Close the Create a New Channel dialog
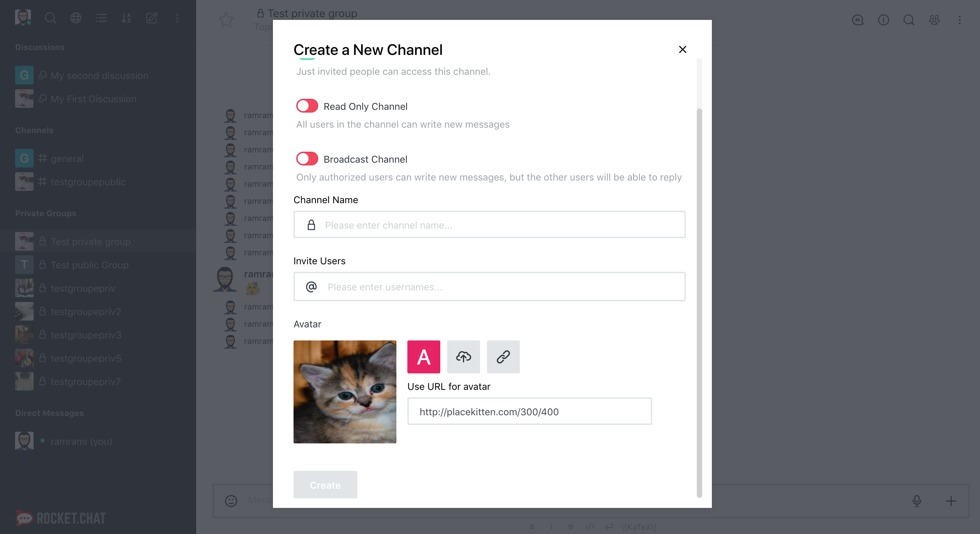Viewport: 980px width, 534px height. pyautogui.click(x=682, y=49)
